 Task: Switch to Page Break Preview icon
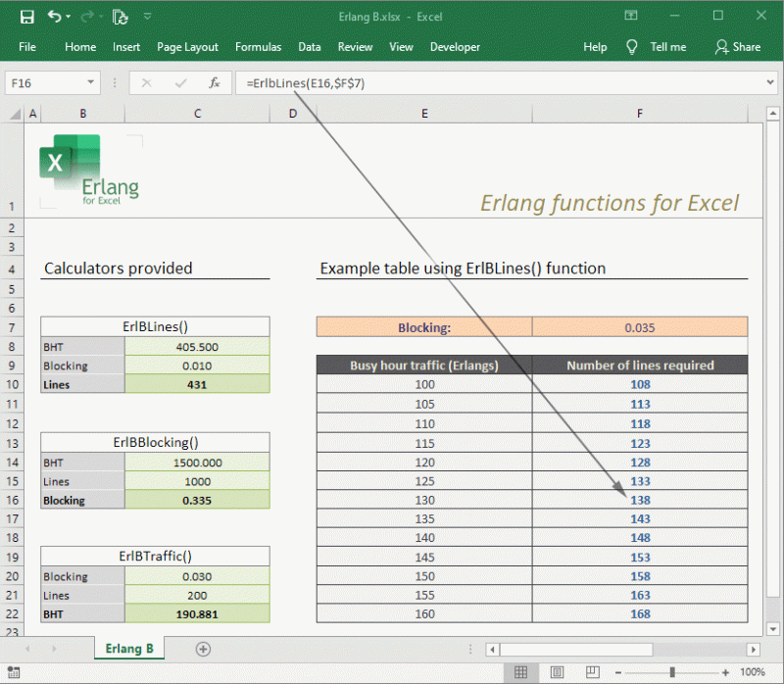coord(593,672)
